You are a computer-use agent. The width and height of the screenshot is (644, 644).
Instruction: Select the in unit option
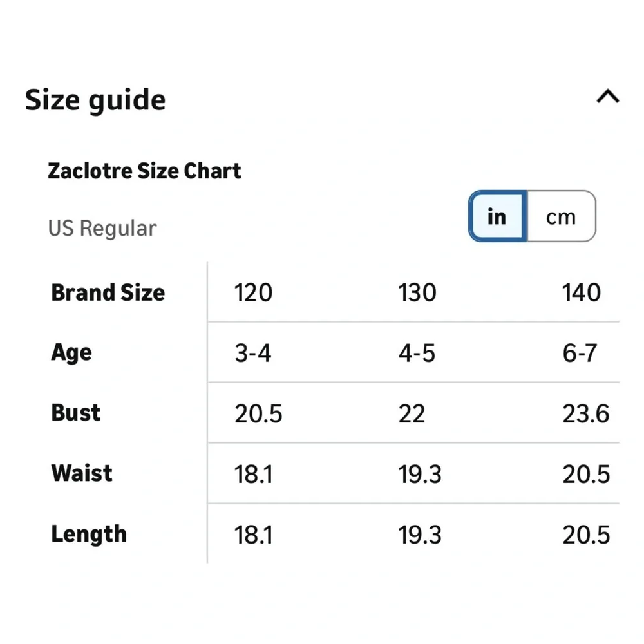tap(497, 216)
